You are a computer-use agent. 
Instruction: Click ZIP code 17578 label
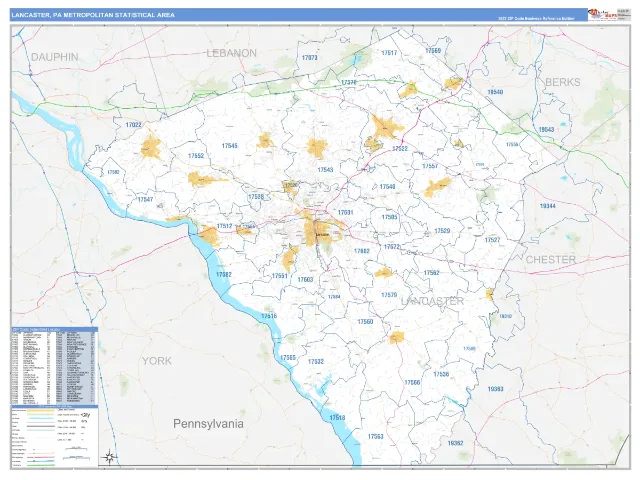(349, 82)
